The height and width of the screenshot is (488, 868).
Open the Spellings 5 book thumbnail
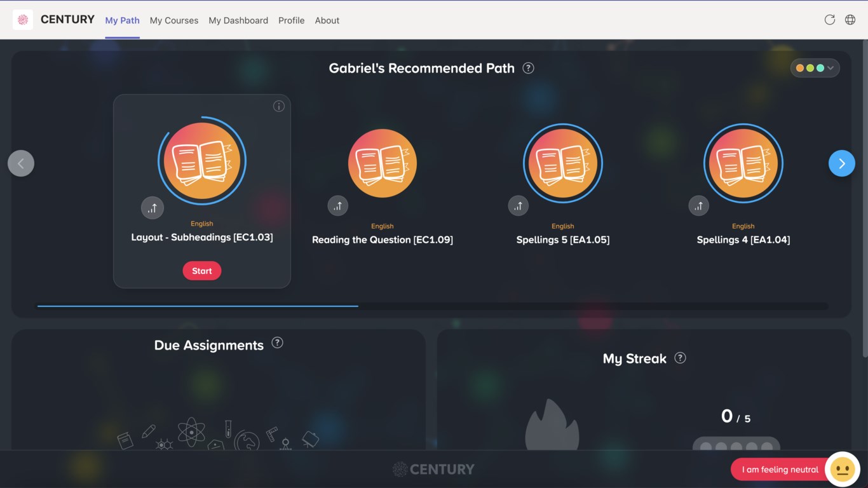pos(563,163)
